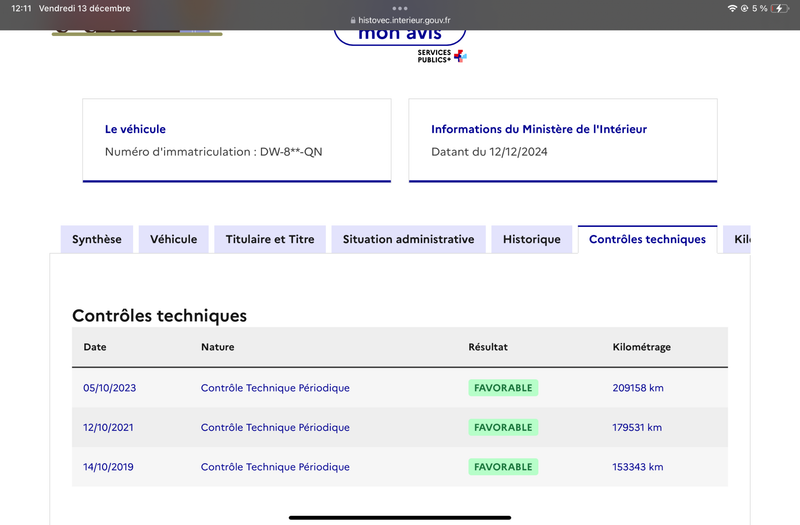Click the 'Le véhicule' card title
This screenshot has width=800, height=525.
135,129
